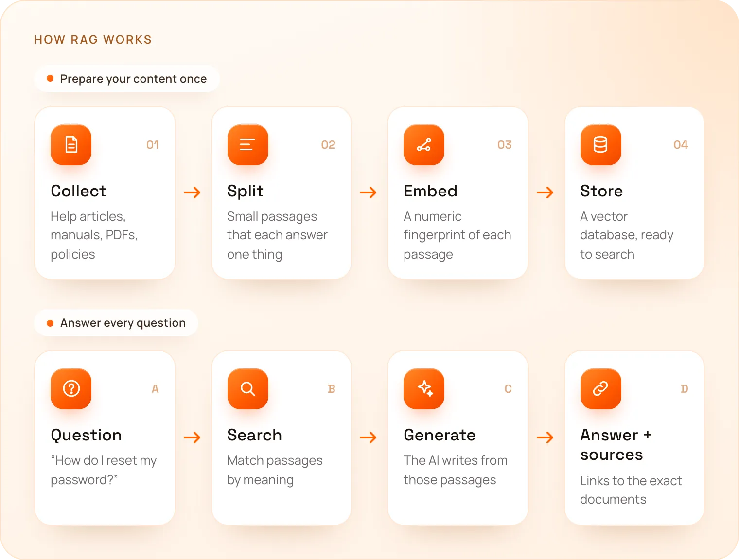Click the 'Split' card title
Image resolution: width=739 pixels, height=560 pixels.
(x=245, y=192)
